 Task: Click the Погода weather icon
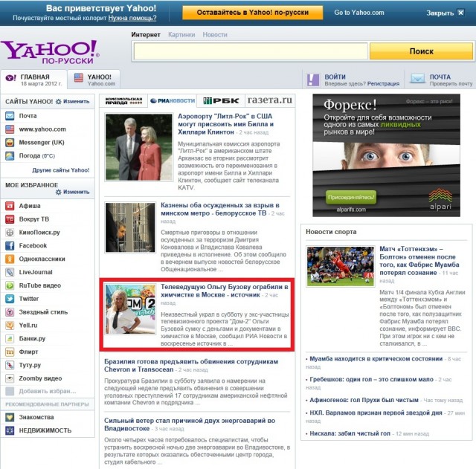point(10,155)
